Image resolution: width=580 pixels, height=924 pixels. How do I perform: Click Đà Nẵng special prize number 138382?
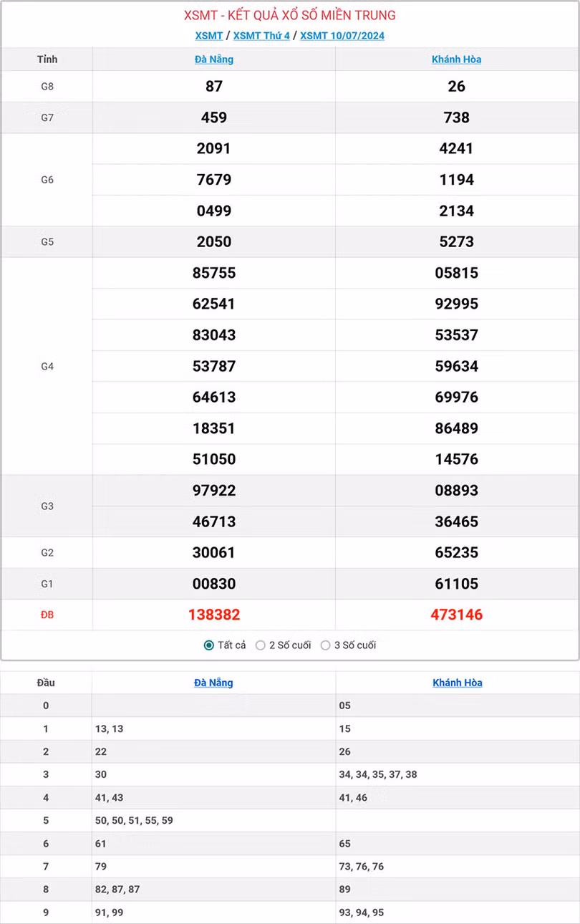pyautogui.click(x=214, y=615)
